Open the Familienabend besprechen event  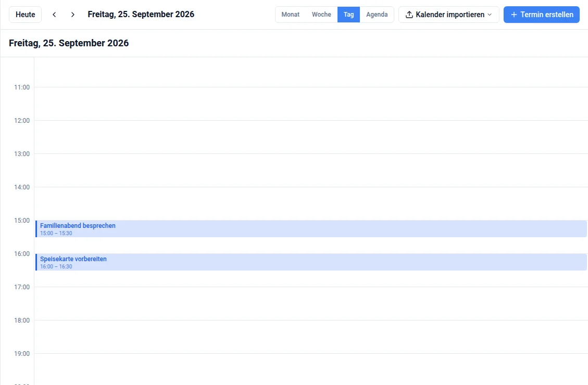(x=311, y=229)
